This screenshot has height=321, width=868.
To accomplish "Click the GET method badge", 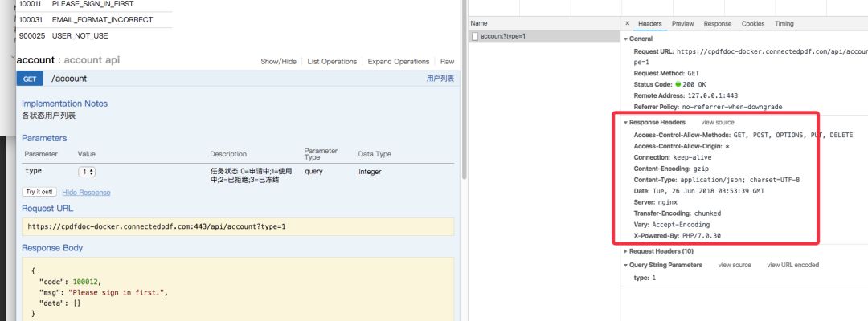I will (30, 79).
